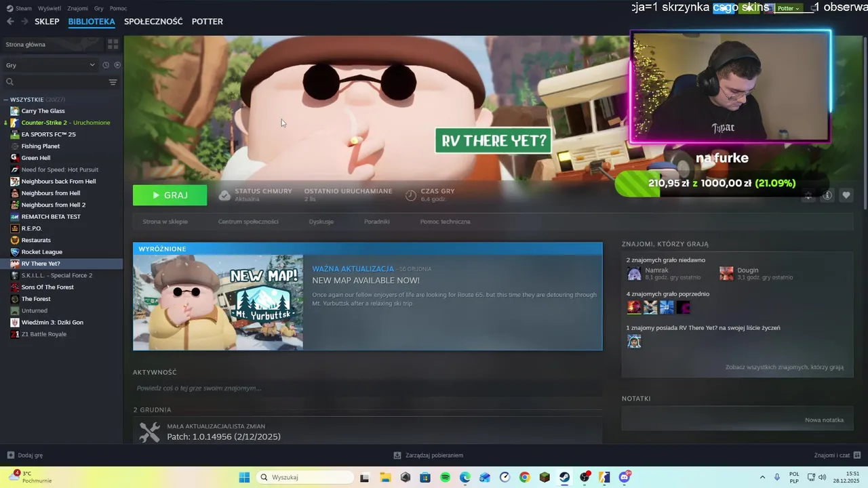Click the recent activity clock icon
The width and height of the screenshot is (868, 488).
106,65
